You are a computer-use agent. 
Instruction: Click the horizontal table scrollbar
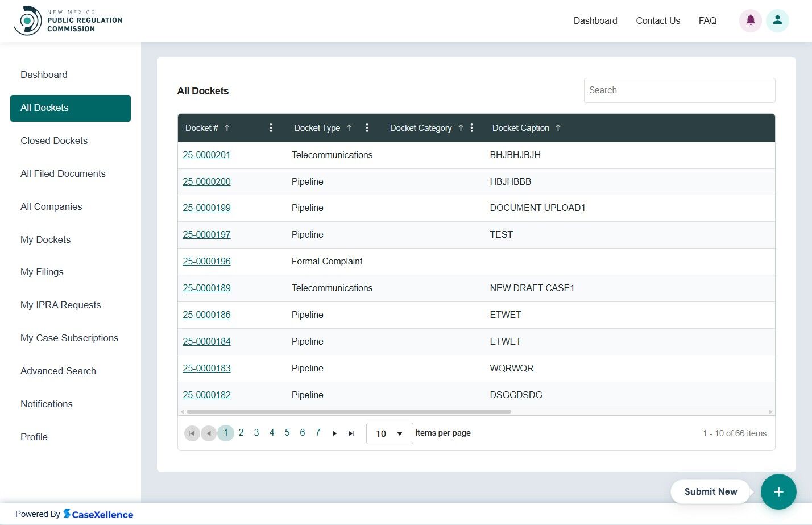(x=348, y=411)
